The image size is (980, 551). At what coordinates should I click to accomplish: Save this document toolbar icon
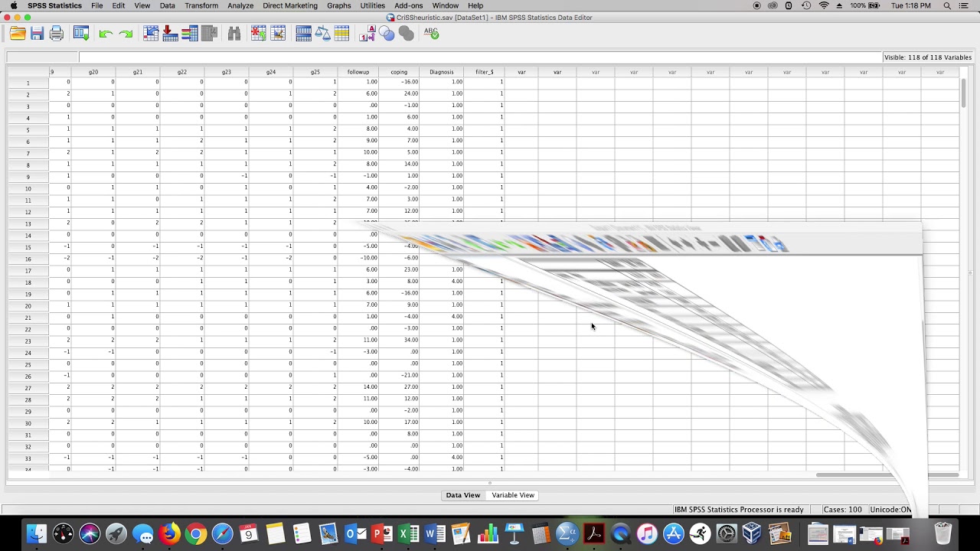[37, 33]
